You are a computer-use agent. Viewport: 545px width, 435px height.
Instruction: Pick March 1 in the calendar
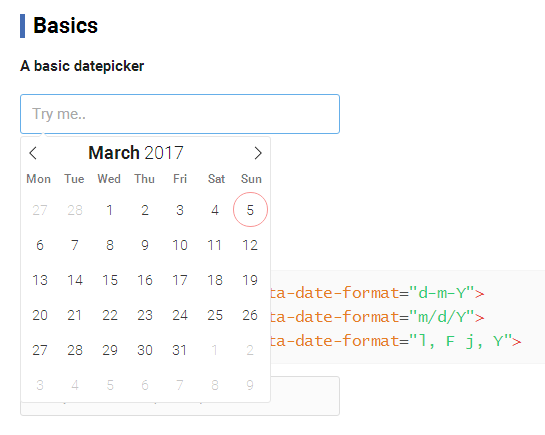[110, 210]
